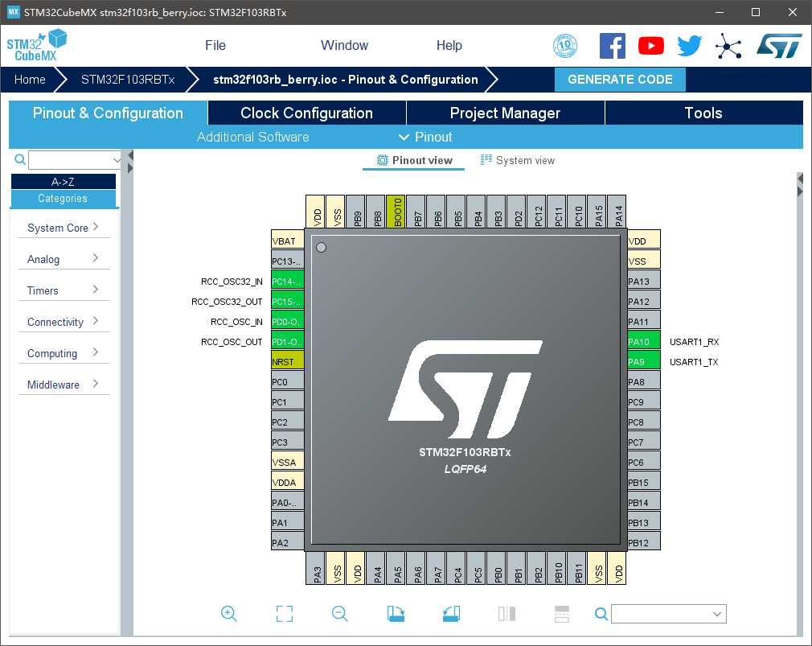Zoom out of the chip pinout
This screenshot has width=812, height=646.
click(340, 614)
